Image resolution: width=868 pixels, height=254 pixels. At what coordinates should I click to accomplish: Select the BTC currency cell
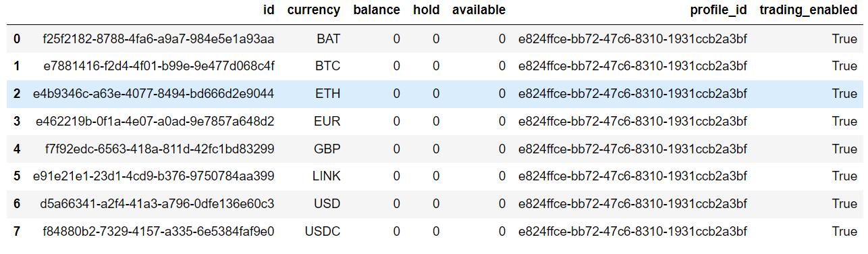click(328, 66)
